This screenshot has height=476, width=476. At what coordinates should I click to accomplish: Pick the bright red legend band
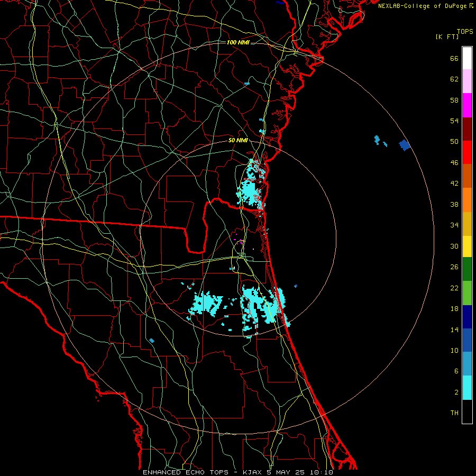[x=467, y=152]
